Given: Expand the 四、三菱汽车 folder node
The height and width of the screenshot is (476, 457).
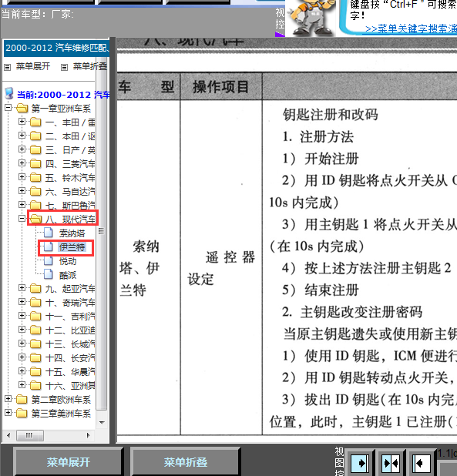Looking at the screenshot, I should tap(22, 163).
